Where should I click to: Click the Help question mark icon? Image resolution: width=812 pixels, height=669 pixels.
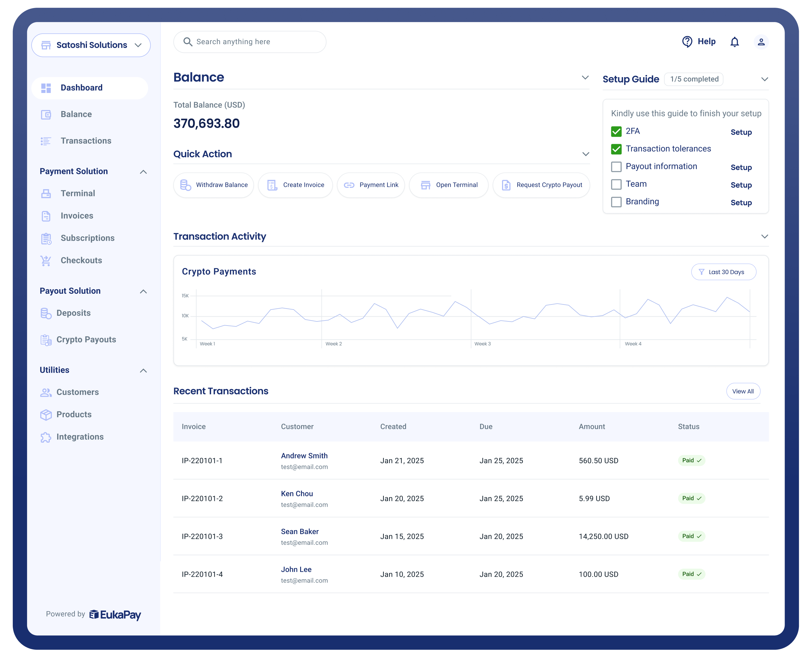(x=687, y=42)
